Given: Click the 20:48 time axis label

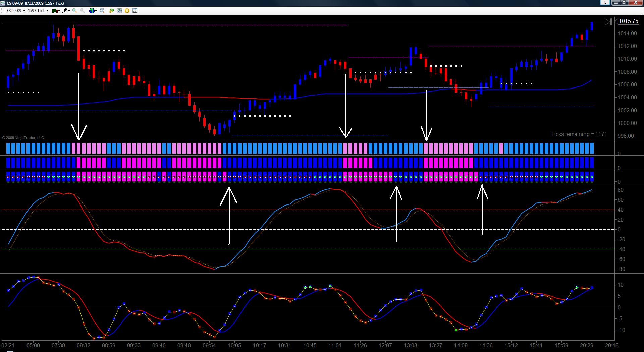Looking at the screenshot, I should pyautogui.click(x=612, y=346).
